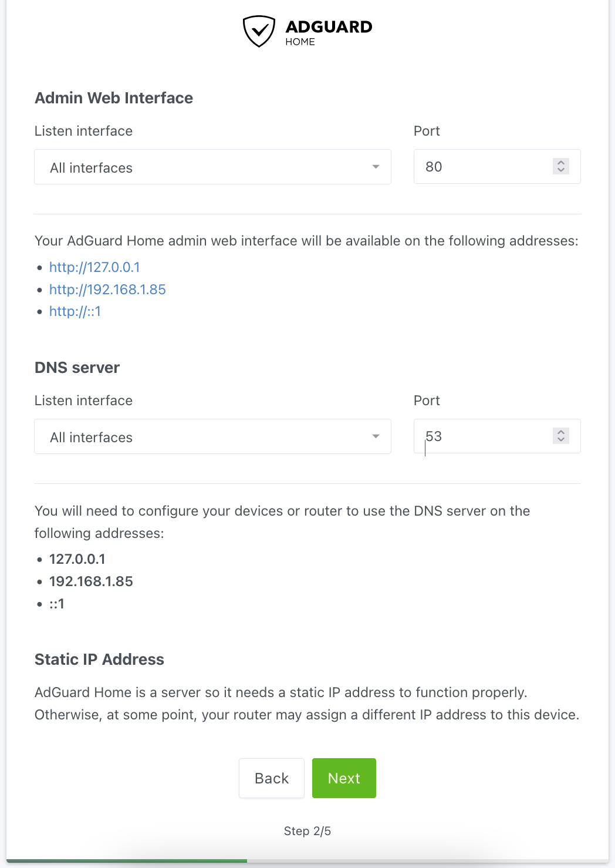The height and width of the screenshot is (868, 615).
Task: Click stepper arrows on port 53 field
Action: tap(561, 436)
